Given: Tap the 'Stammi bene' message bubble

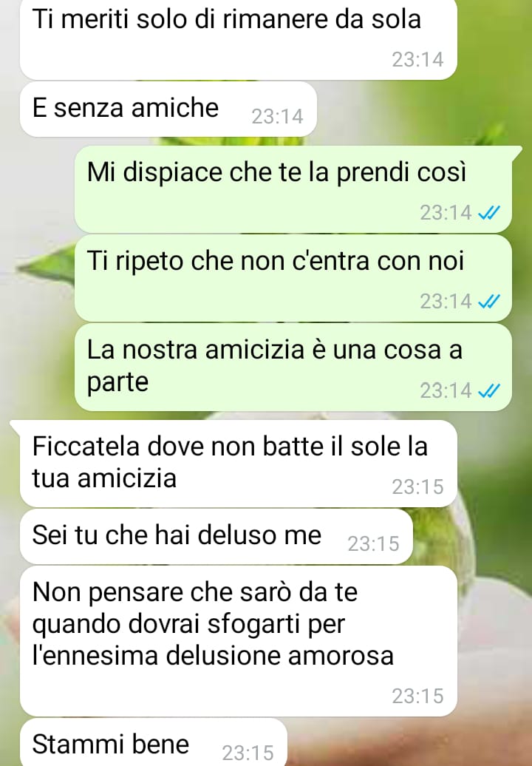Looking at the screenshot, I should click(153, 742).
